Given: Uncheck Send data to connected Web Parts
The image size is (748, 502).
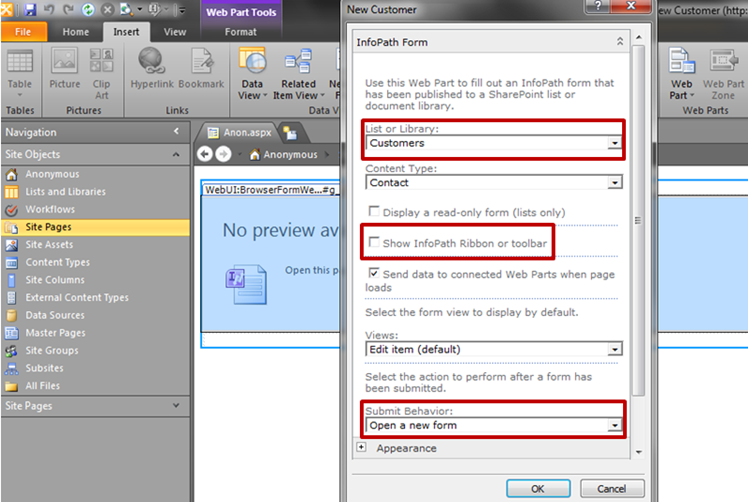Looking at the screenshot, I should click(374, 274).
